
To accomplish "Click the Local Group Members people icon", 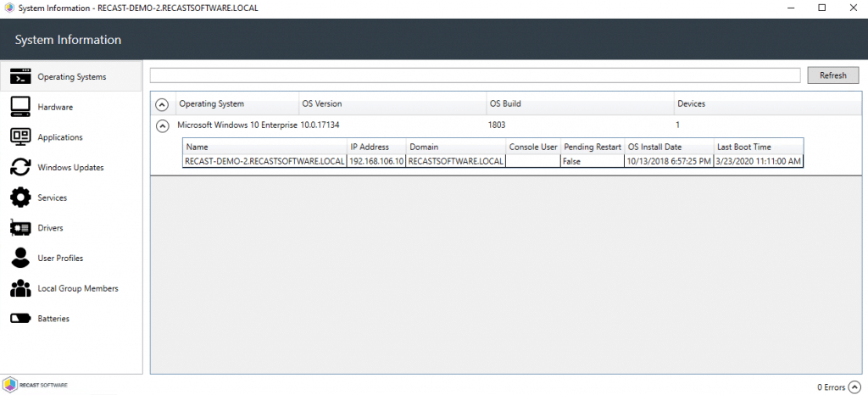I will [x=20, y=288].
